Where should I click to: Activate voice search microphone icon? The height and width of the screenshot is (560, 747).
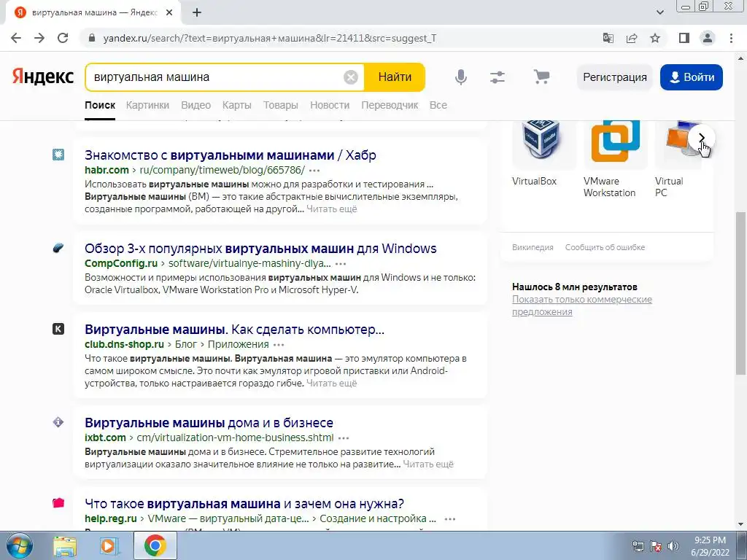(x=461, y=77)
